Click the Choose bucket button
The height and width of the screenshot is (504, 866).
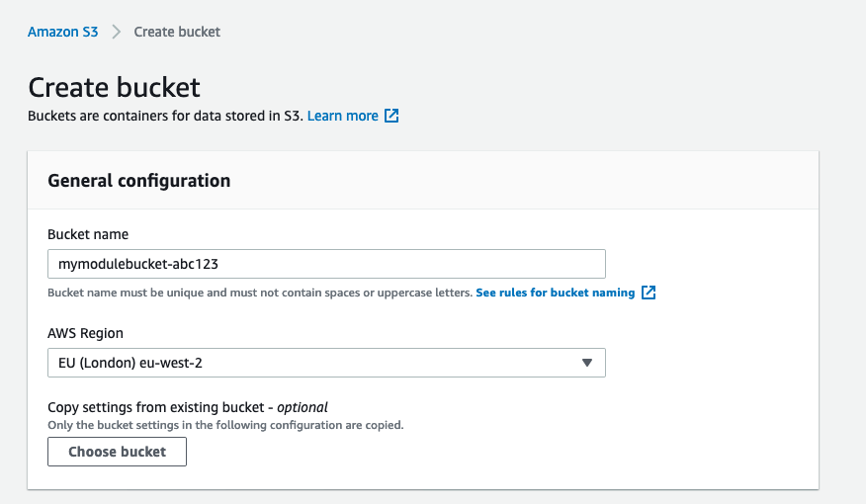click(117, 452)
